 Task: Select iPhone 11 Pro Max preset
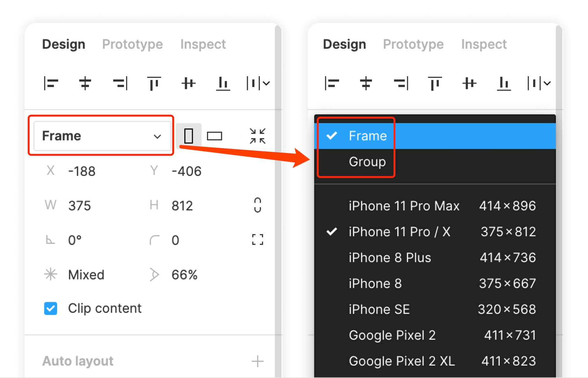(x=404, y=206)
